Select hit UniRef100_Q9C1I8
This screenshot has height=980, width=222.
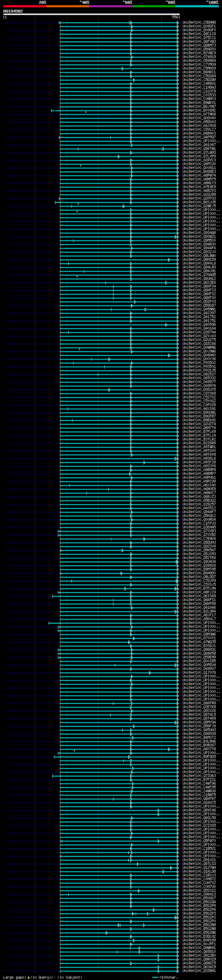199,34
